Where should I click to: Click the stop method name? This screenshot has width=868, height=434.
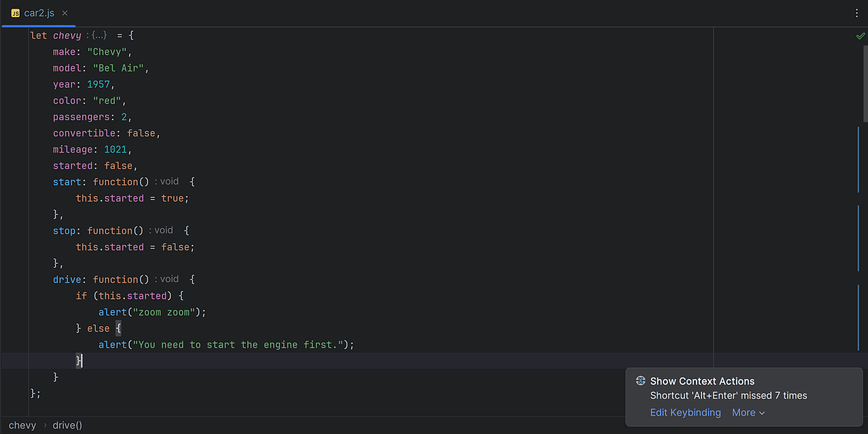[64, 231]
